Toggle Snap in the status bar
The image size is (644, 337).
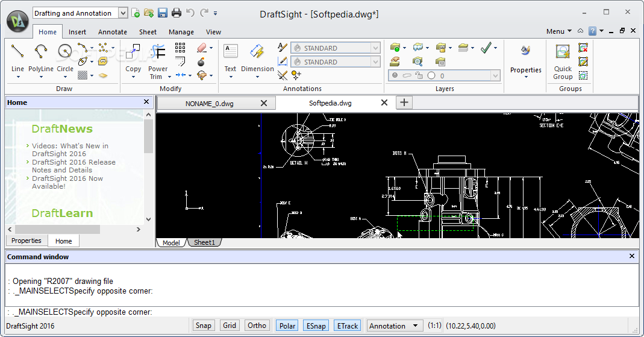tap(203, 326)
